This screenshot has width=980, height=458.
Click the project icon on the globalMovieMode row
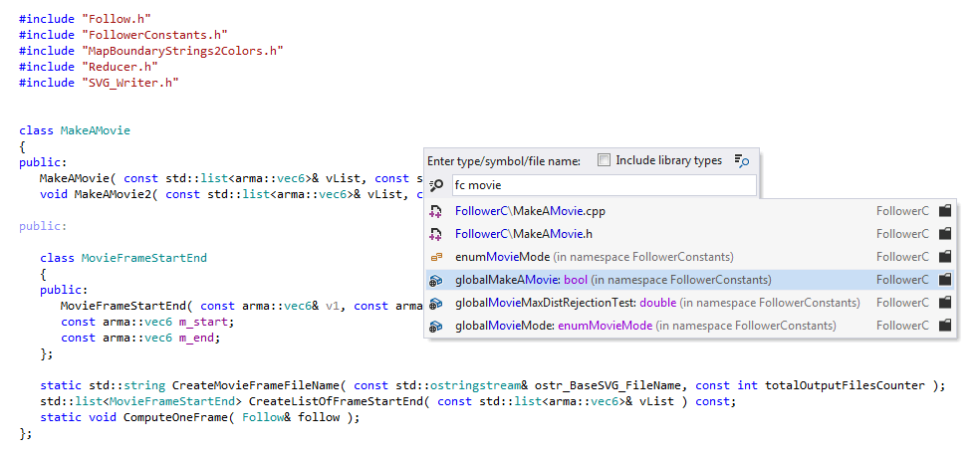(945, 326)
